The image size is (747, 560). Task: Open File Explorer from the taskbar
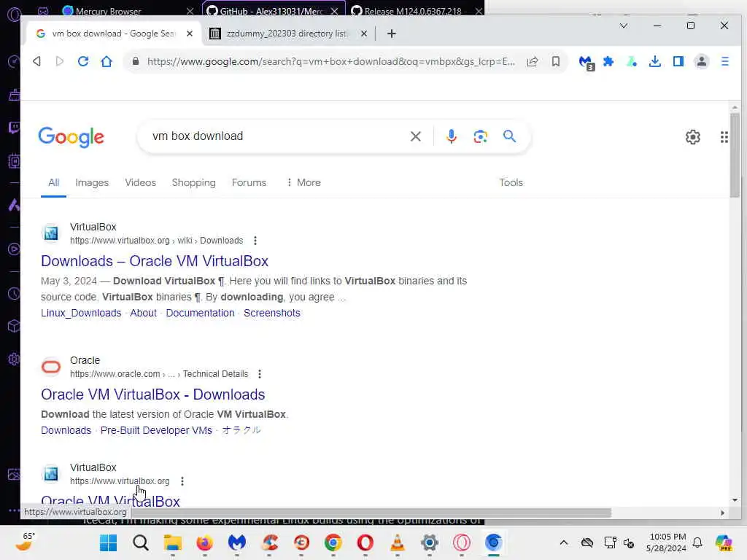(172, 542)
